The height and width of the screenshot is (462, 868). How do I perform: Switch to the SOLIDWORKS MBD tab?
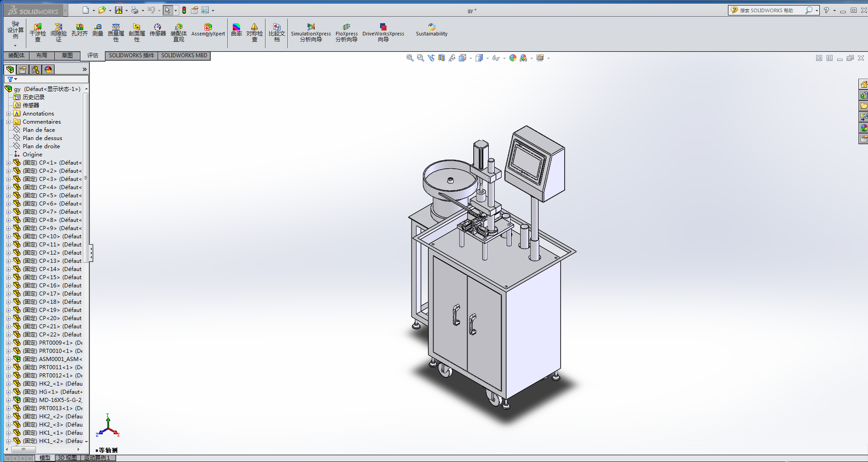coord(184,55)
